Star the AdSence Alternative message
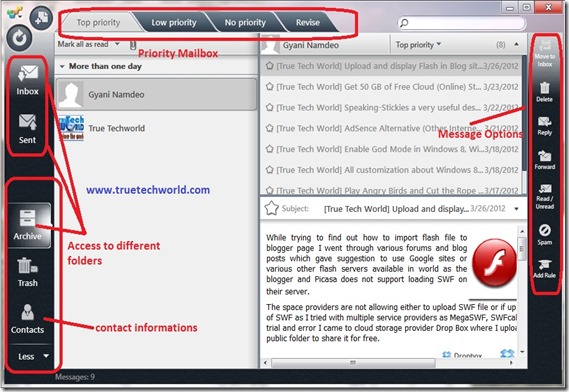The width and height of the screenshot is (569, 392). (269, 128)
